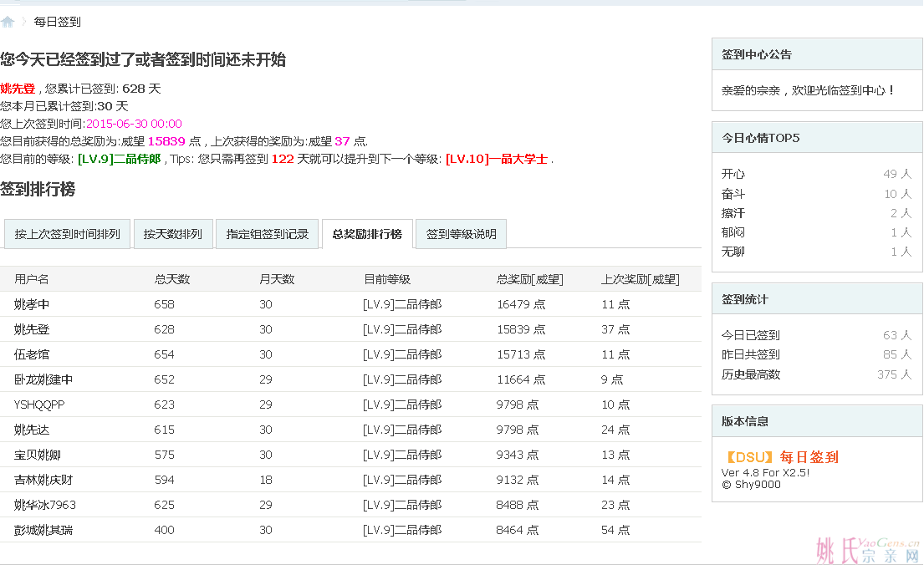Click the 姚氏宗亲网 watermark logo

(867, 550)
